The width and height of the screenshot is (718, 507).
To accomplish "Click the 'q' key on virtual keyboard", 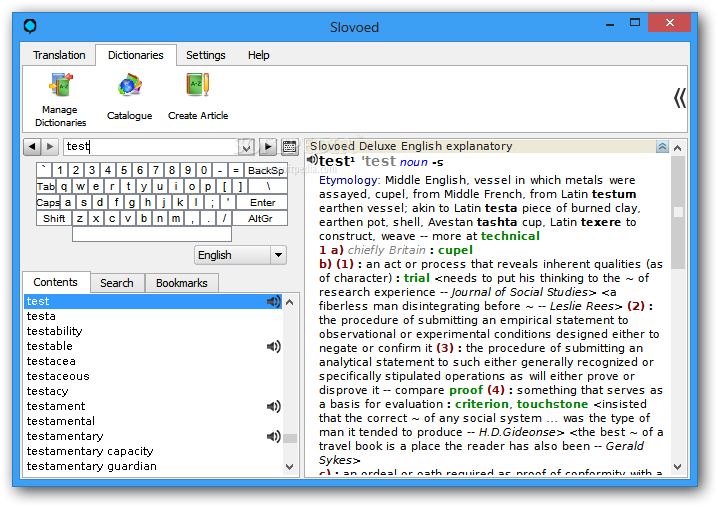I will [64, 186].
